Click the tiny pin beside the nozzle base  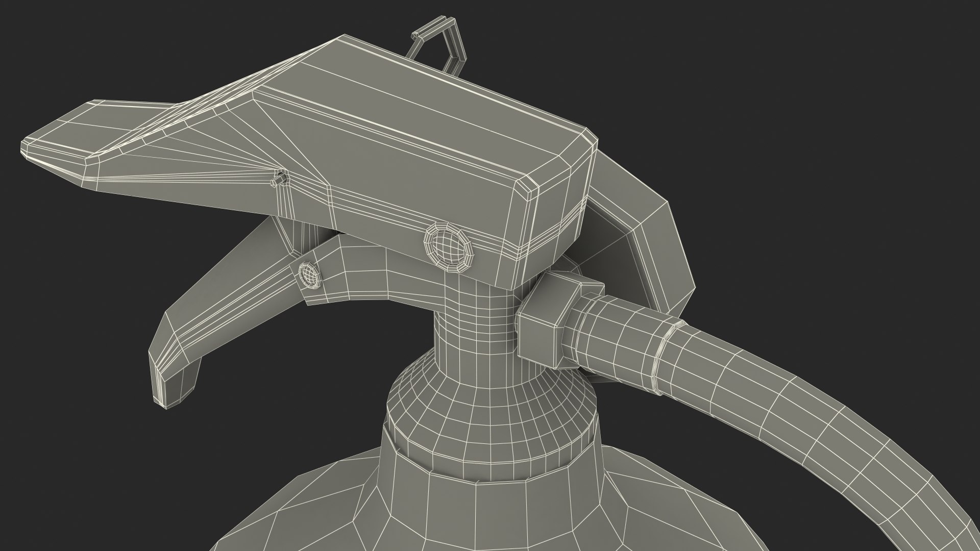(x=278, y=179)
